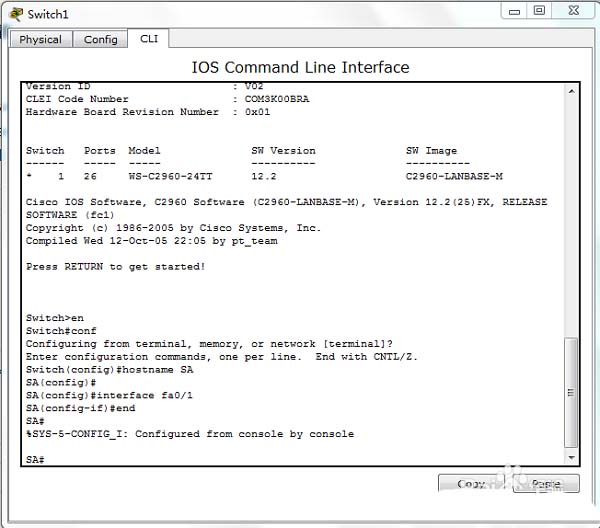
Task: Click the 'SA(config-if)#end' line
Action: 80,408
